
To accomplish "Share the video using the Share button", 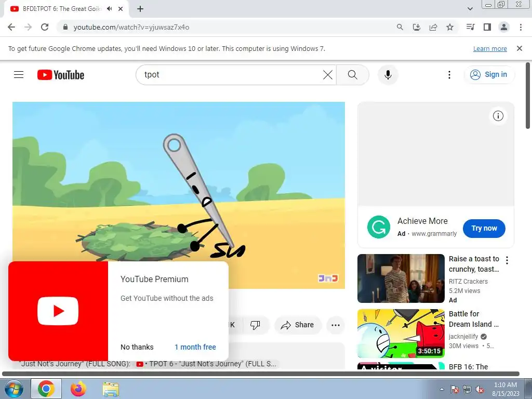I will (x=297, y=325).
